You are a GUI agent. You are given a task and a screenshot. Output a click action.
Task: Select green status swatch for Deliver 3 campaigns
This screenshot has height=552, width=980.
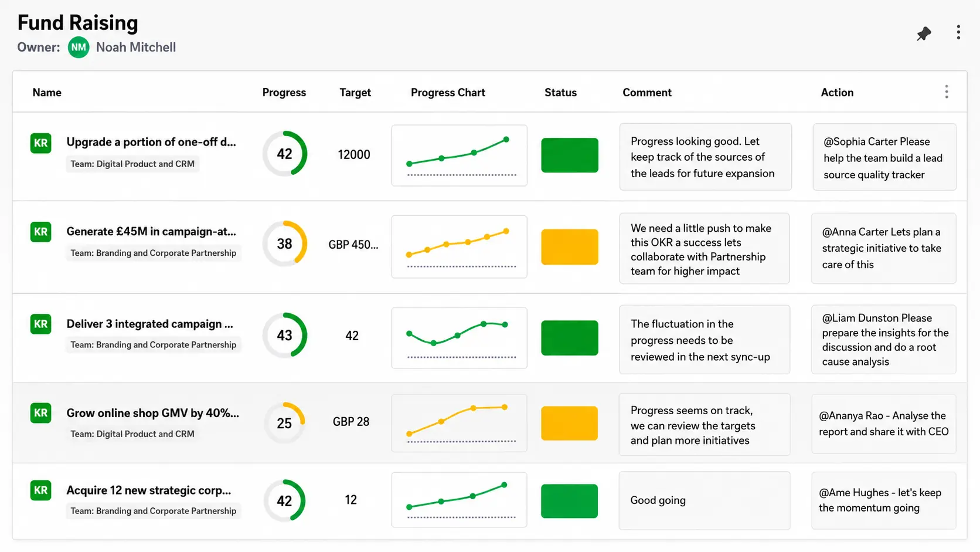pos(570,338)
